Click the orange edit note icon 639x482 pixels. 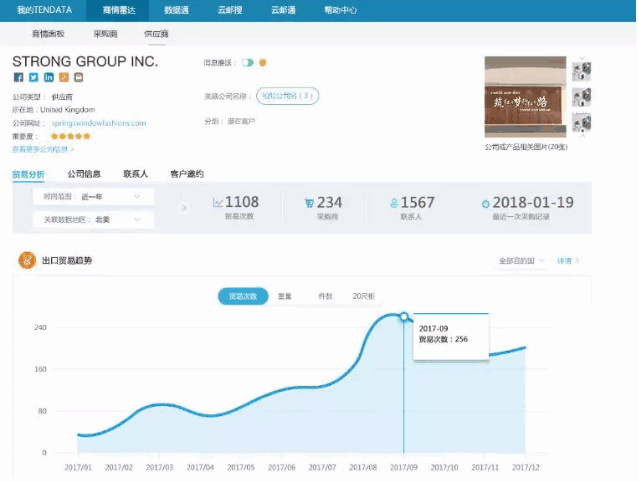click(x=63, y=77)
